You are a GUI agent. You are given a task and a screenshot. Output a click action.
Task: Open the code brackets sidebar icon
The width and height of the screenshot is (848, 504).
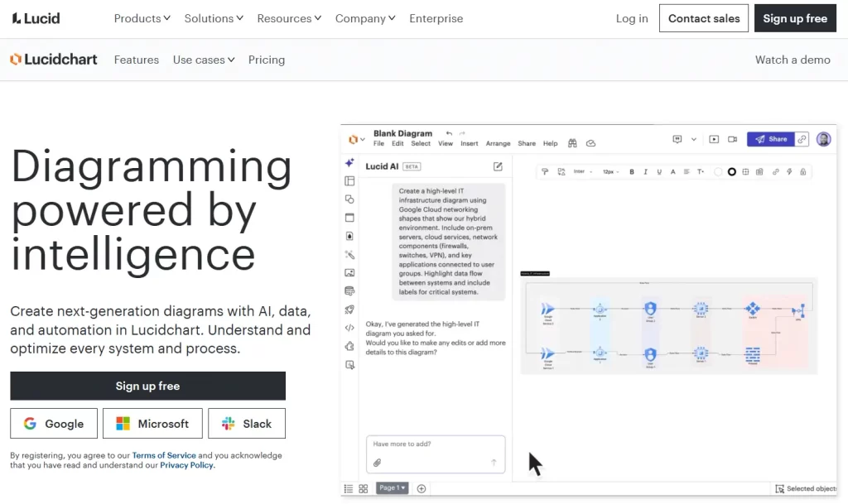tap(349, 328)
